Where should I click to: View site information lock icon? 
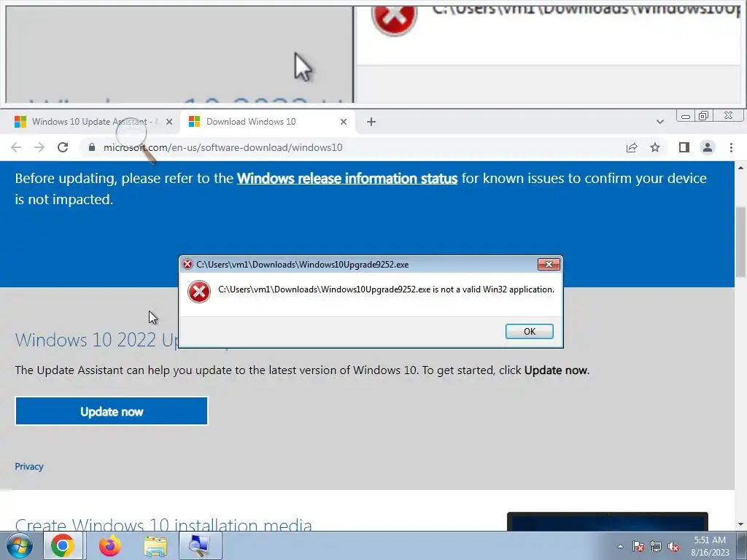pos(92,147)
